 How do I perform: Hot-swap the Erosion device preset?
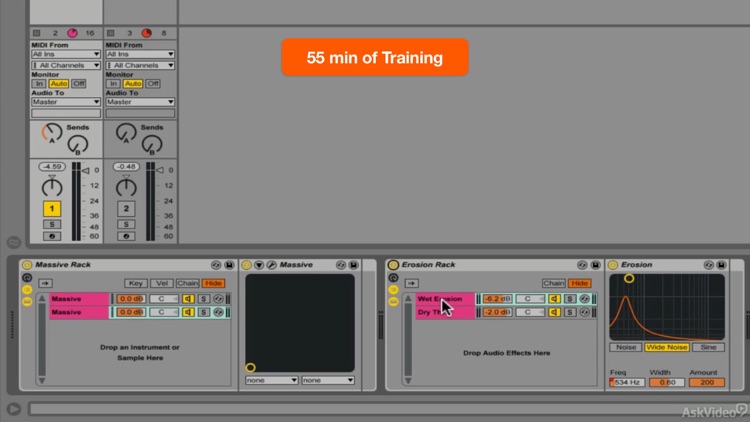coord(708,265)
